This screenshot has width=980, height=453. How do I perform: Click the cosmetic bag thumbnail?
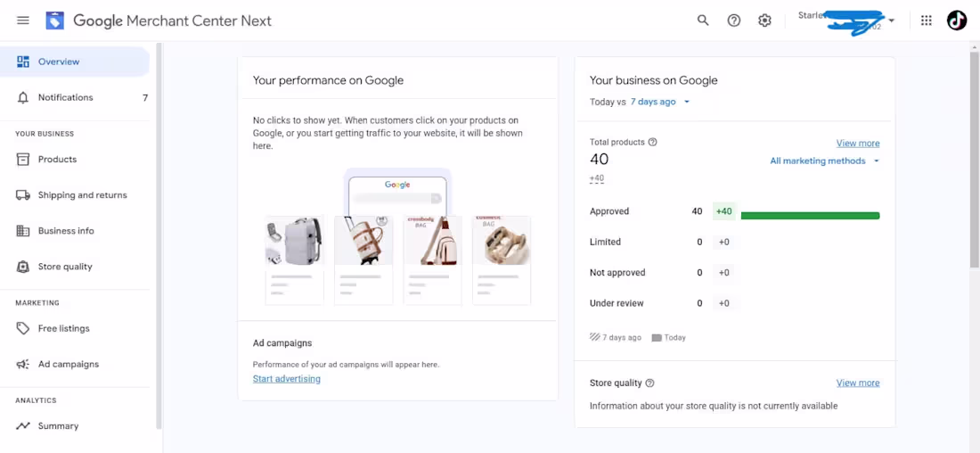[502, 240]
